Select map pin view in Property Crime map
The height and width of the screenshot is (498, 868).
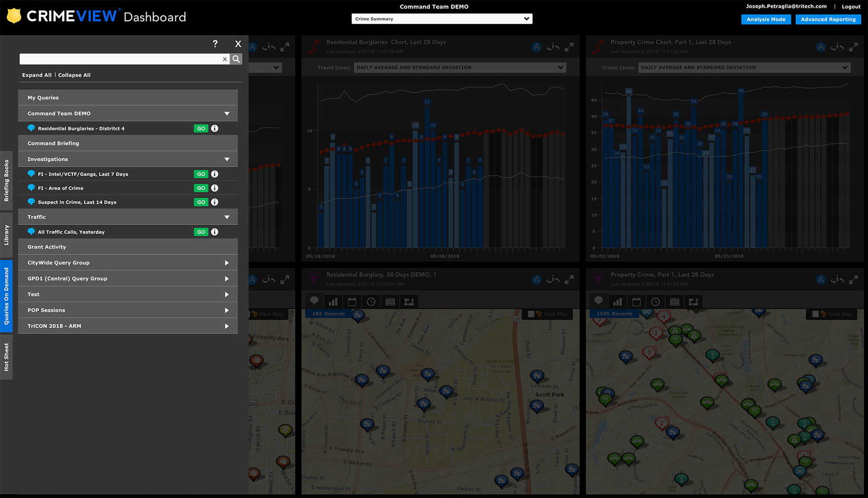pyautogui.click(x=599, y=301)
